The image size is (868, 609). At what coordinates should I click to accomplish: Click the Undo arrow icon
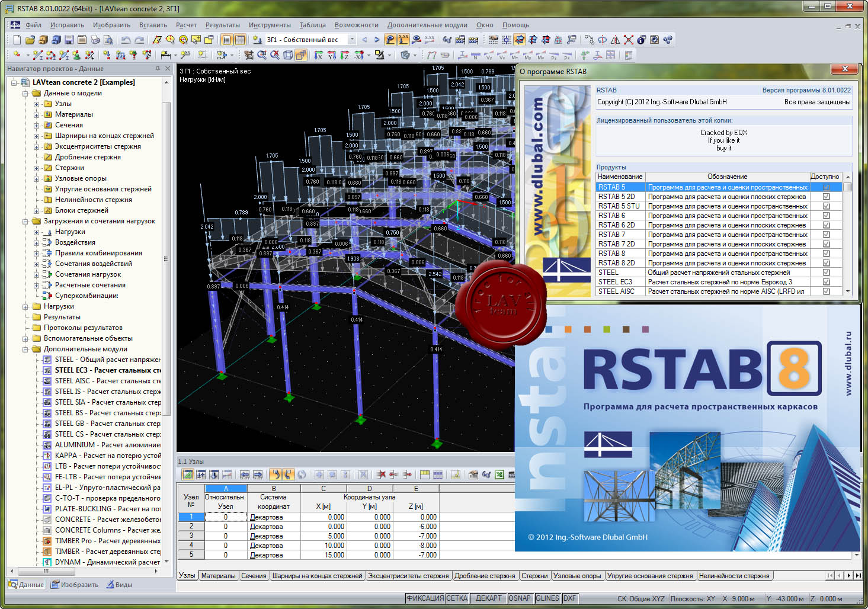[126, 40]
